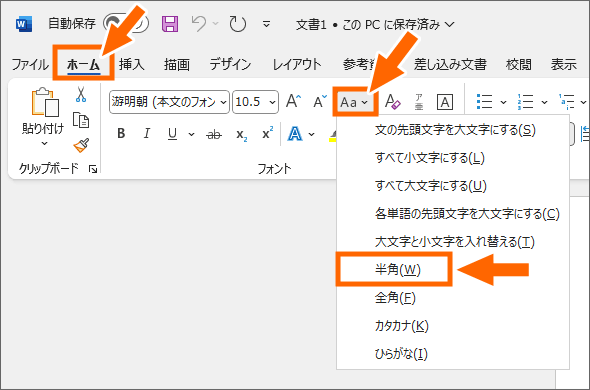Switch to the 表示 tab

tap(564, 64)
